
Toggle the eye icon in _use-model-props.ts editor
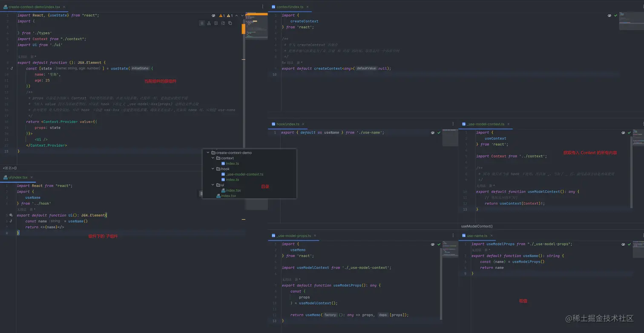point(433,244)
